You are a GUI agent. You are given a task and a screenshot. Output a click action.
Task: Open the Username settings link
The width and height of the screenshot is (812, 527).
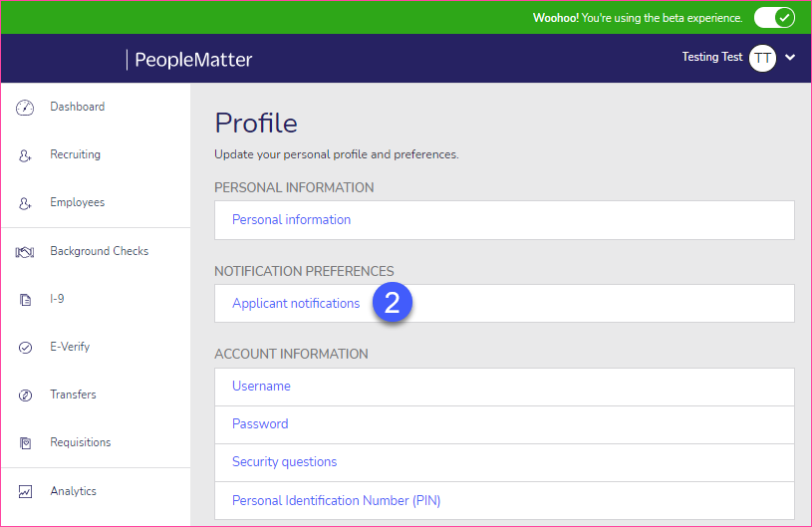tap(261, 387)
